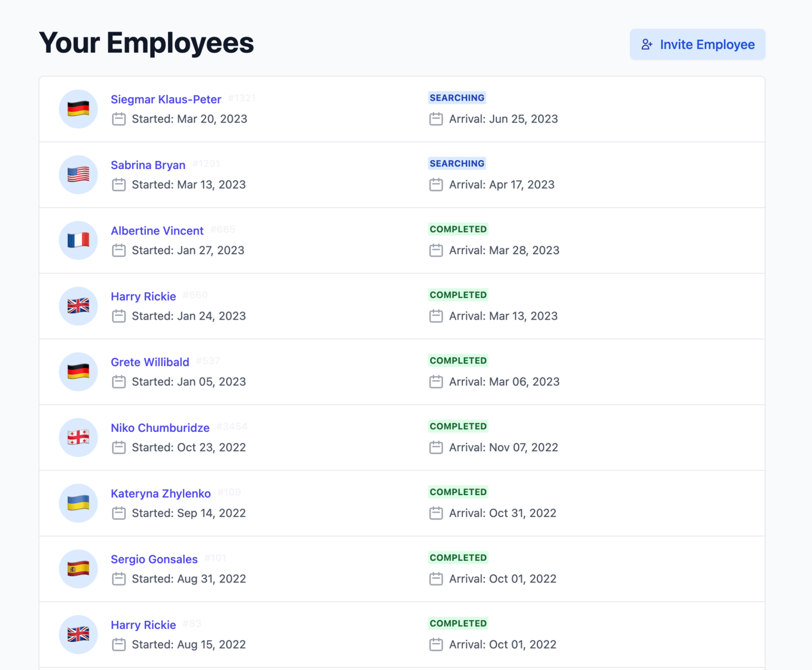Open Niko Chumburidze's employee page
Screen dimensions: 812x670
(160, 428)
